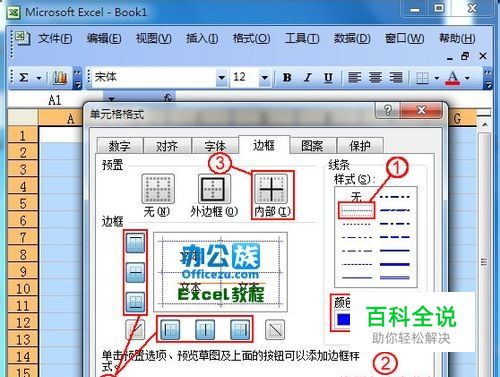500x377 pixels.
Task: Select row 10 header
Action: pos(23,288)
